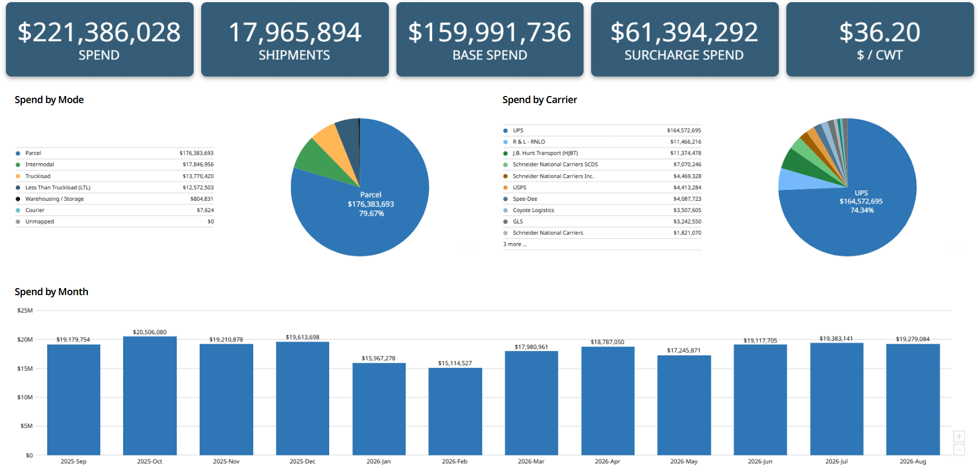Screen dimensions: 980x472
Task: Select the Coyote Logistics carrier row
Action: (x=602, y=210)
